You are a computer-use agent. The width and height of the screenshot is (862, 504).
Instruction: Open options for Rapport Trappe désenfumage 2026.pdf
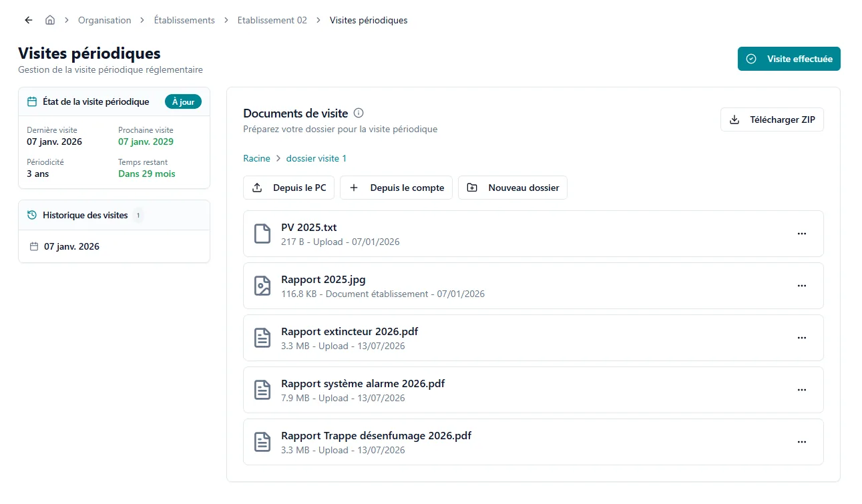tap(802, 442)
